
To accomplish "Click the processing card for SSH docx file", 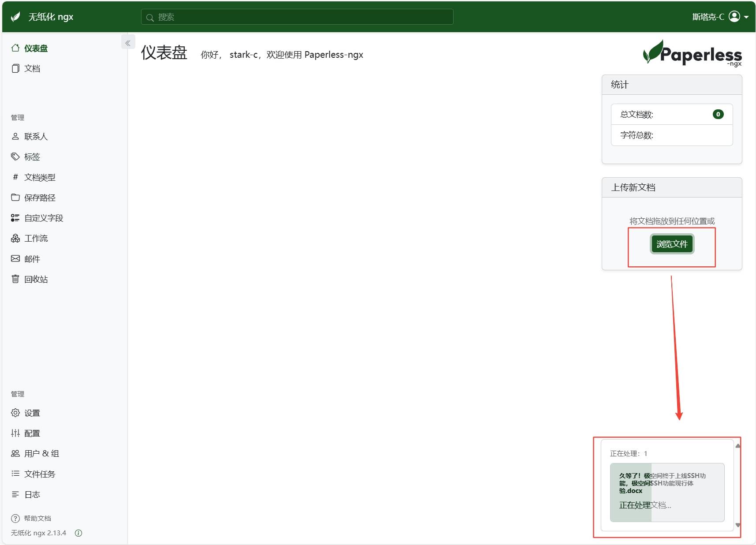I will [x=667, y=492].
